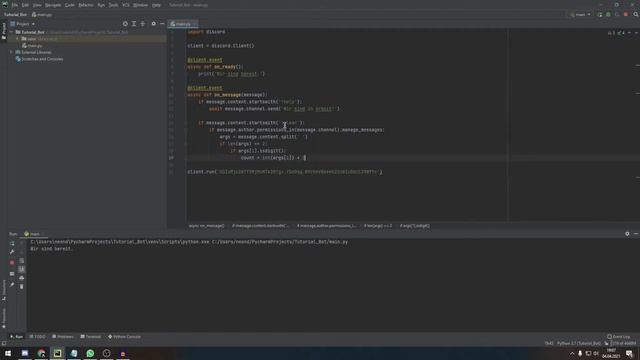Expand the venv folder in project tree
Viewport: 640px width, 360px height.
tap(18, 39)
